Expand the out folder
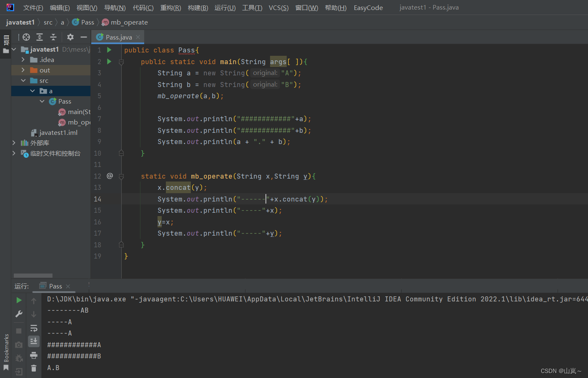This screenshot has height=378, width=588. [x=23, y=70]
